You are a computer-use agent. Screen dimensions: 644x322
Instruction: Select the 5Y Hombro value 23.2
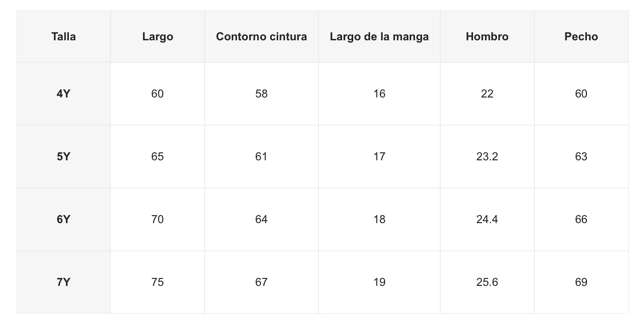pyautogui.click(x=487, y=157)
